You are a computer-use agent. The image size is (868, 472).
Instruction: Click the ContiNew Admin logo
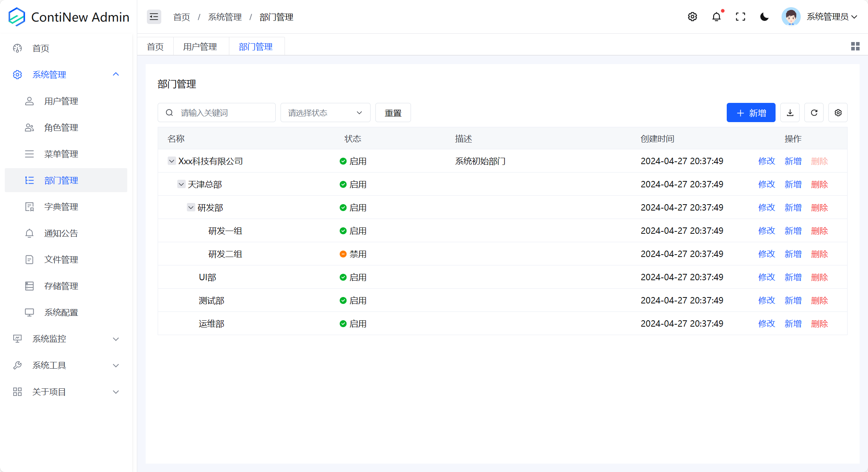(x=17, y=16)
